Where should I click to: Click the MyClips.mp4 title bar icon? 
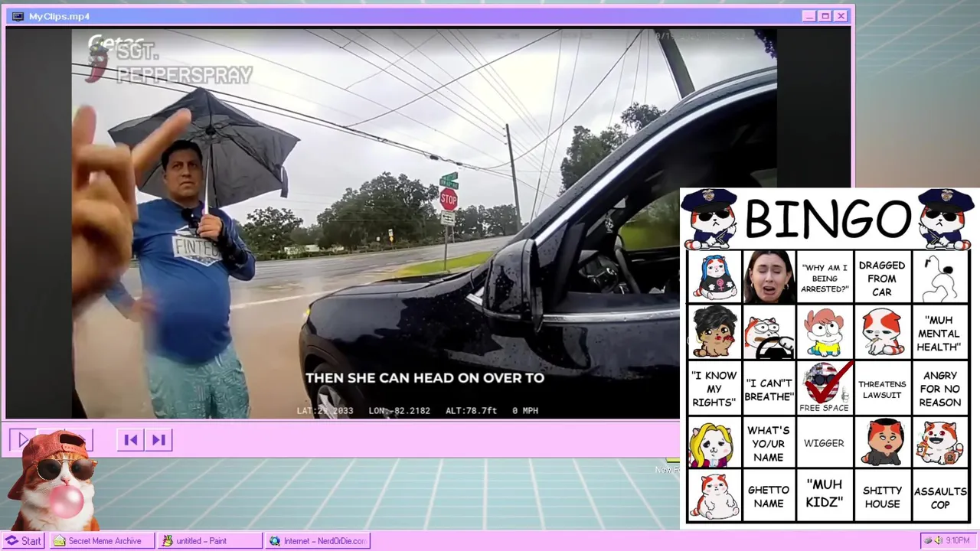[x=17, y=16]
